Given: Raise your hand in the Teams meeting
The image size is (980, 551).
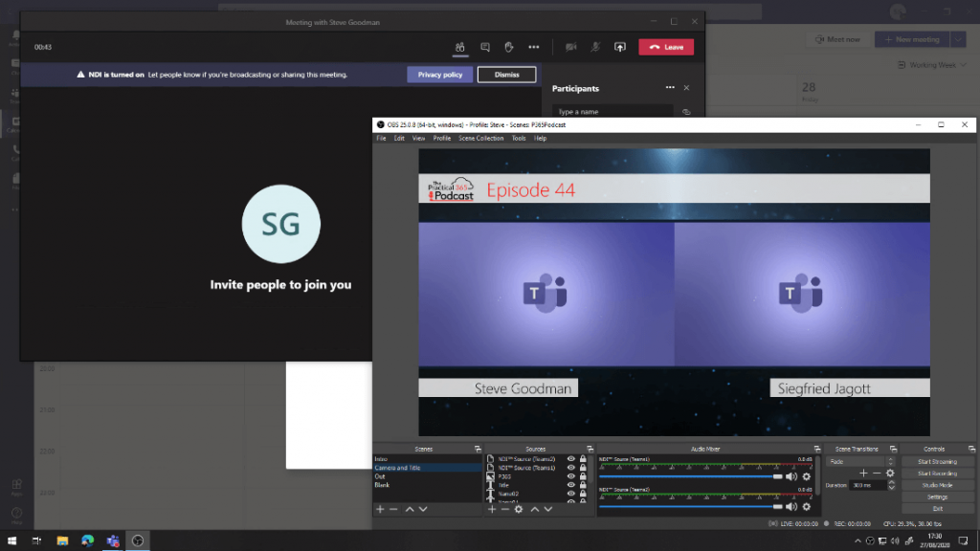Looking at the screenshot, I should point(509,47).
